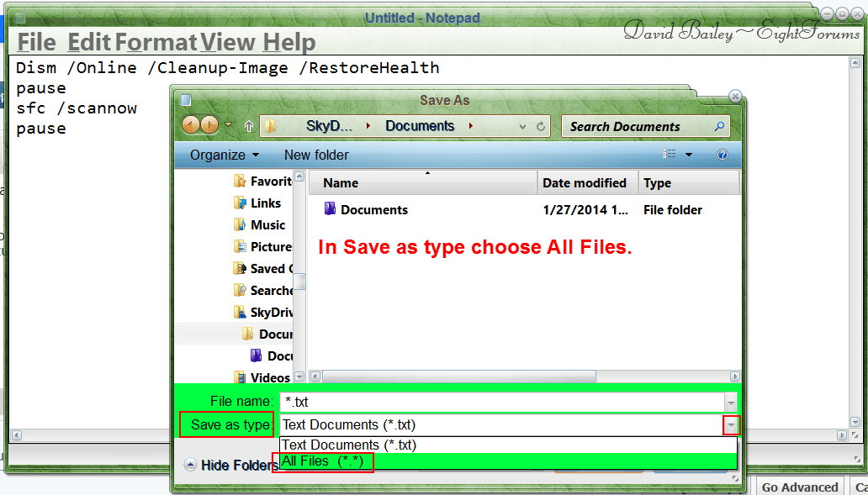This screenshot has height=495, width=868.
Task: Open the Notepad File menu
Action: click(36, 42)
